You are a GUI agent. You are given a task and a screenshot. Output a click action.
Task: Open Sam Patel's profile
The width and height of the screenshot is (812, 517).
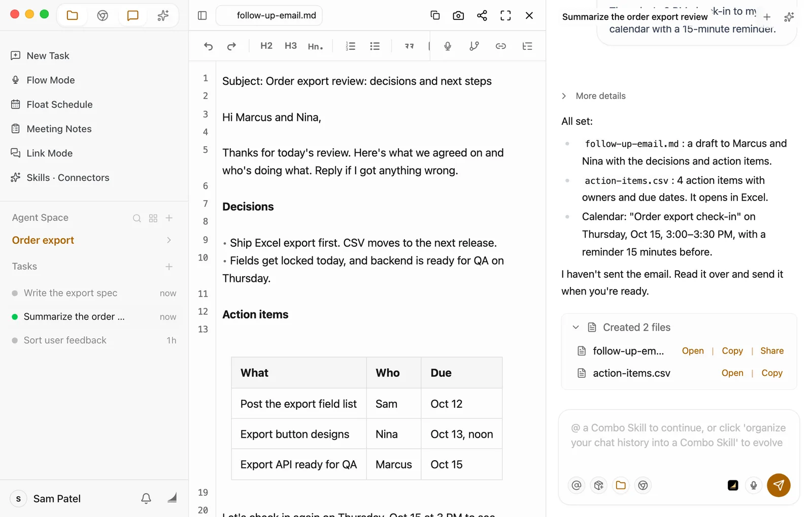[x=46, y=499]
